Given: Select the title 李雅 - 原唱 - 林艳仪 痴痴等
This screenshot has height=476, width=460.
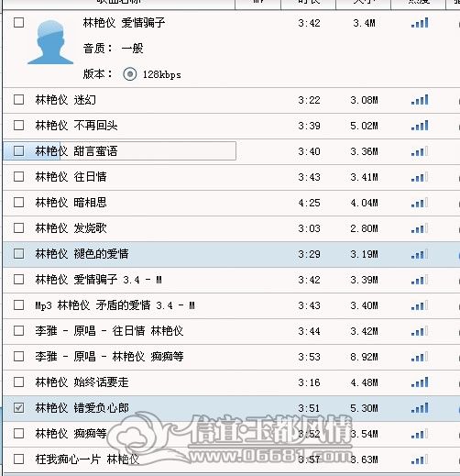Looking at the screenshot, I should (x=109, y=357).
